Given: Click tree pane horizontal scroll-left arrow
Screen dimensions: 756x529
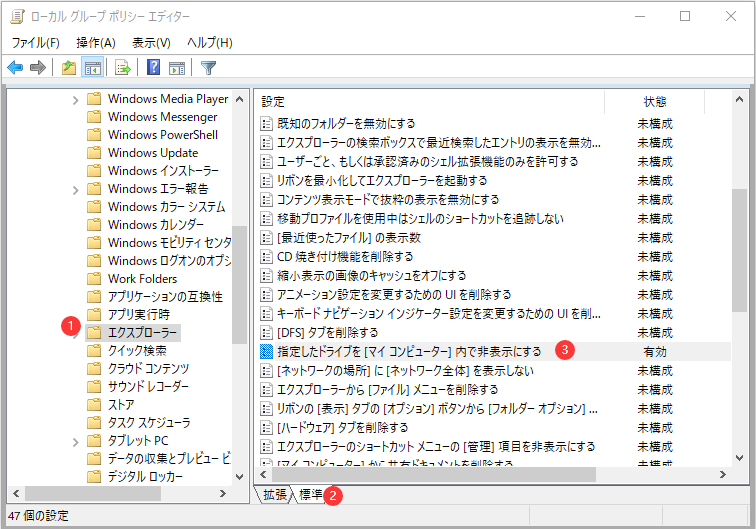Looking at the screenshot, I should pyautogui.click(x=16, y=494).
